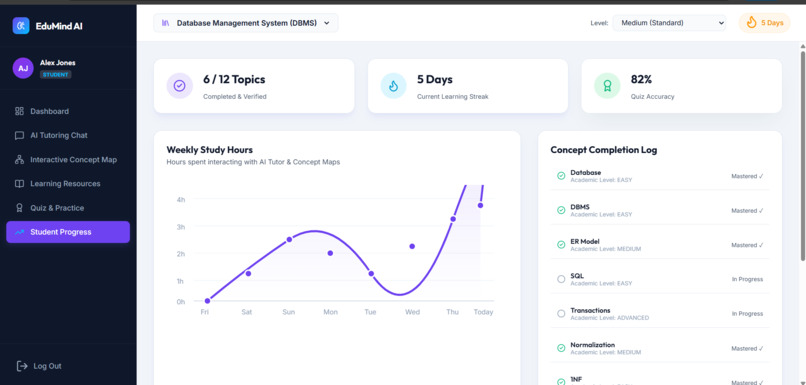Select Student Progress menu item
The image size is (806, 385).
pos(68,232)
